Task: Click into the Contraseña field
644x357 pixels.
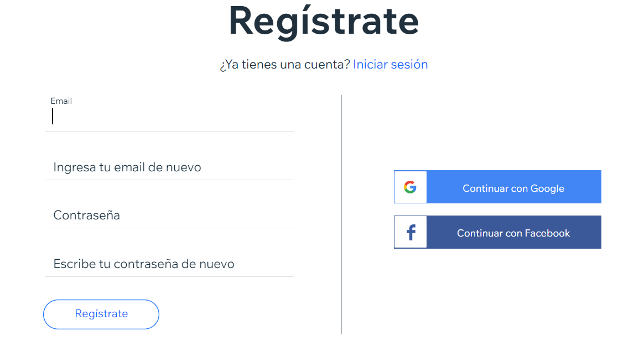Action: 169,215
